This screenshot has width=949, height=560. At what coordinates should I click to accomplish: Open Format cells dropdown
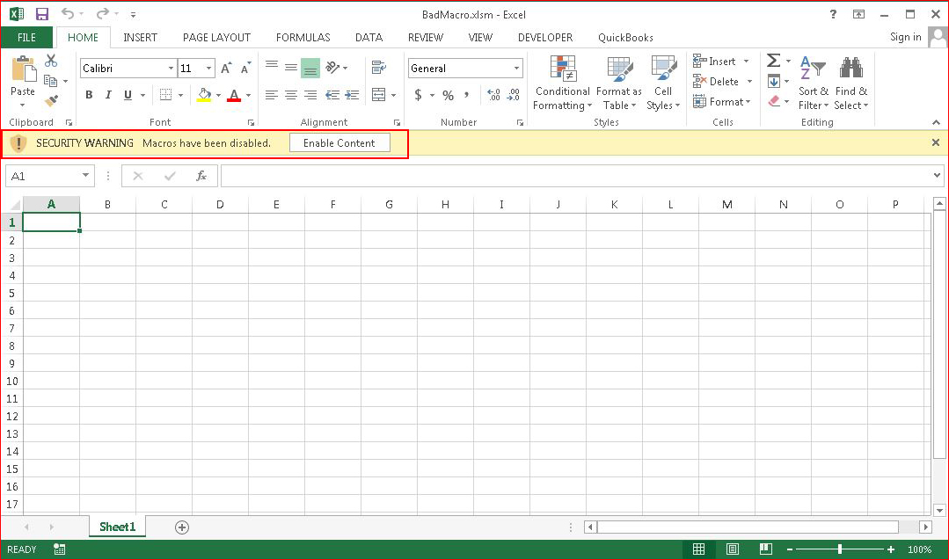pos(722,102)
